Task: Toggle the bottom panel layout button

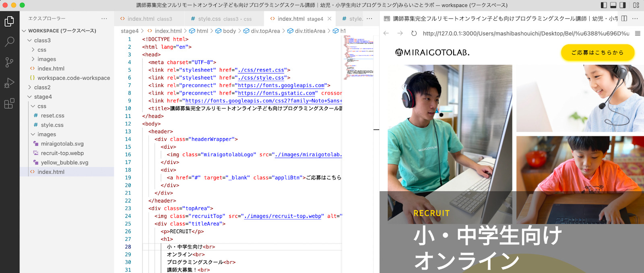Action: (613, 5)
